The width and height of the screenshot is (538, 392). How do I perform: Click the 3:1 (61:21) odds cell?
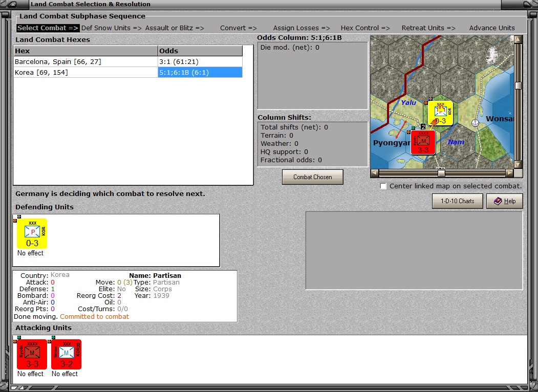coord(200,62)
